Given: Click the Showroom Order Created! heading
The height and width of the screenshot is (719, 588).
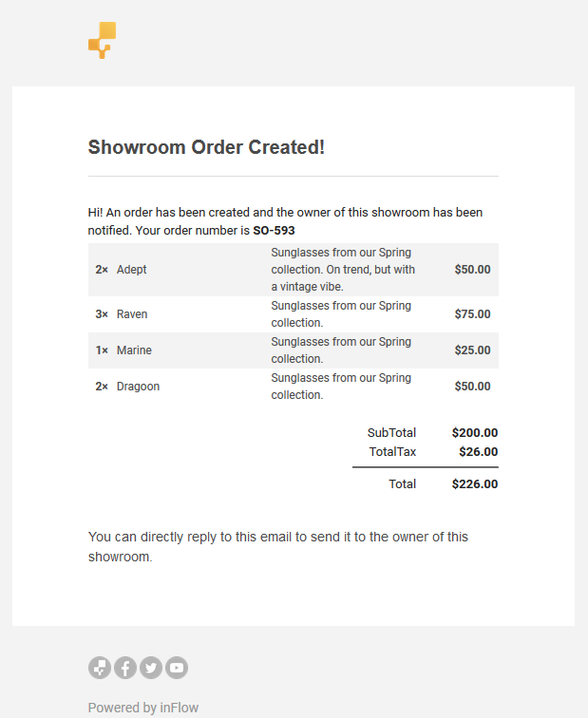Looking at the screenshot, I should point(206,147).
